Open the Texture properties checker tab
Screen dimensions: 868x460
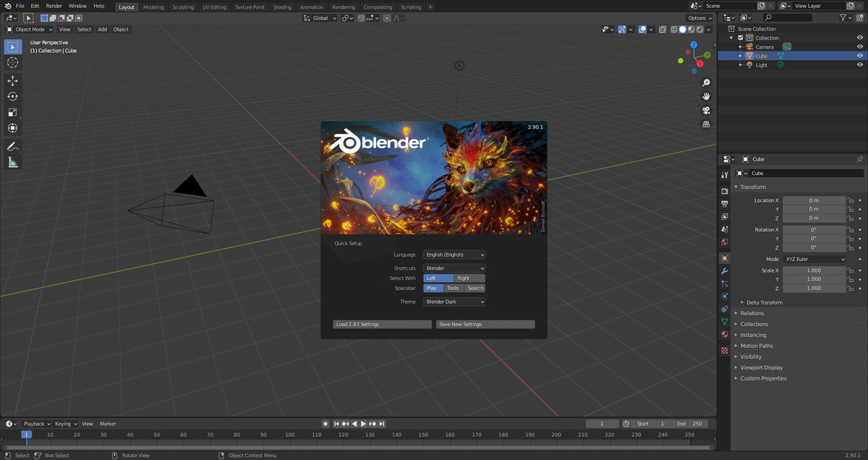pos(725,351)
